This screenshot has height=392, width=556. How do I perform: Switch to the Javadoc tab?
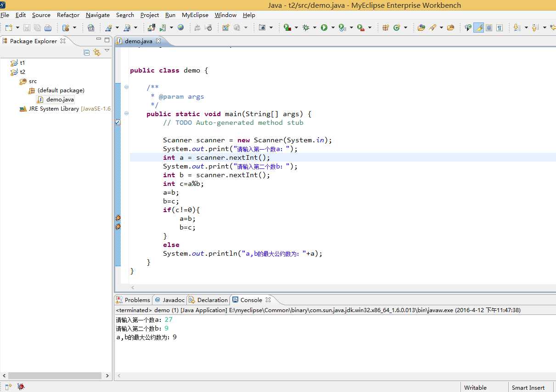pyautogui.click(x=169, y=300)
